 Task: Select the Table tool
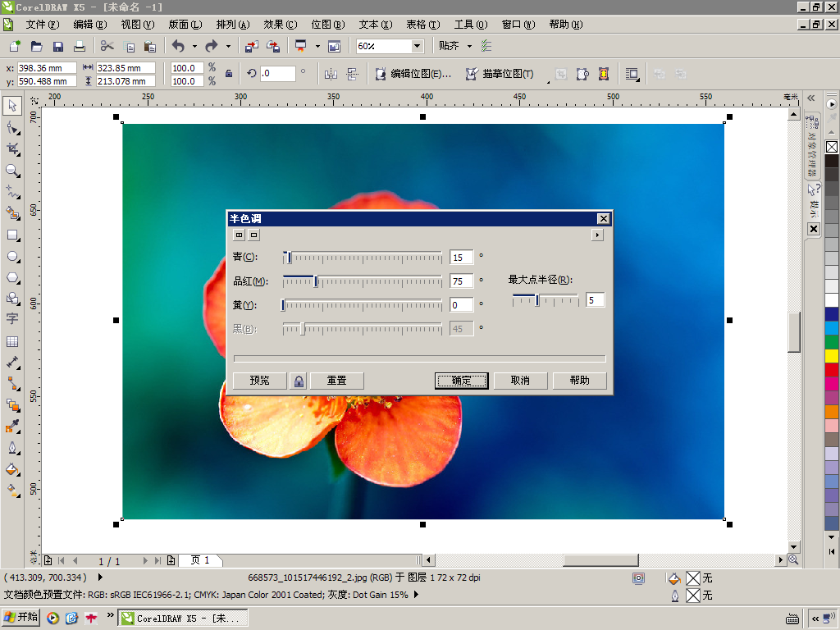pos(12,341)
